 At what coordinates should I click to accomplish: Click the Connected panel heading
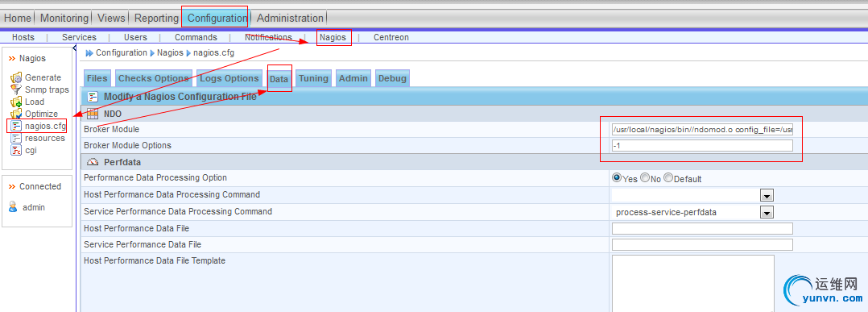tap(40, 187)
